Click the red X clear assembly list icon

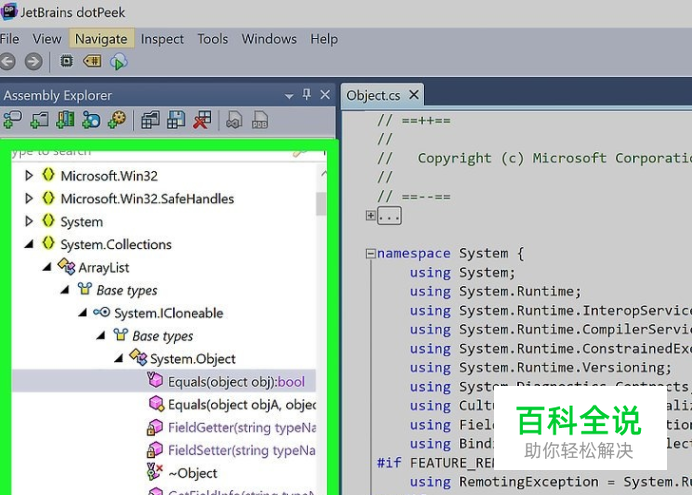202,120
